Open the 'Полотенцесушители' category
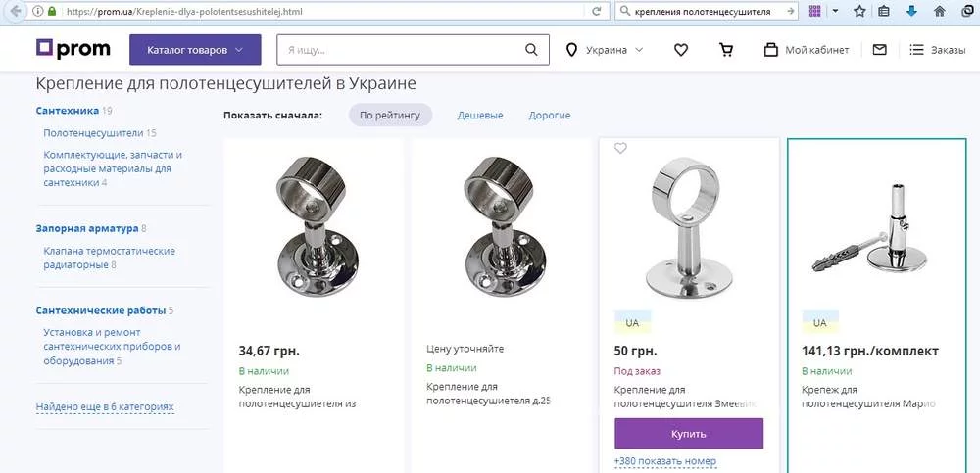Viewport: 980px width, 473px height. click(x=93, y=132)
